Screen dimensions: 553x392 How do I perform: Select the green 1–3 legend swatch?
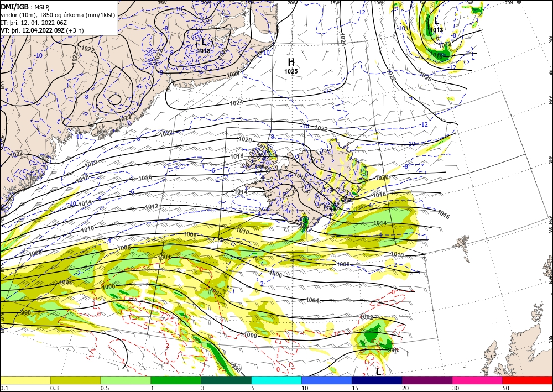coord(176,380)
